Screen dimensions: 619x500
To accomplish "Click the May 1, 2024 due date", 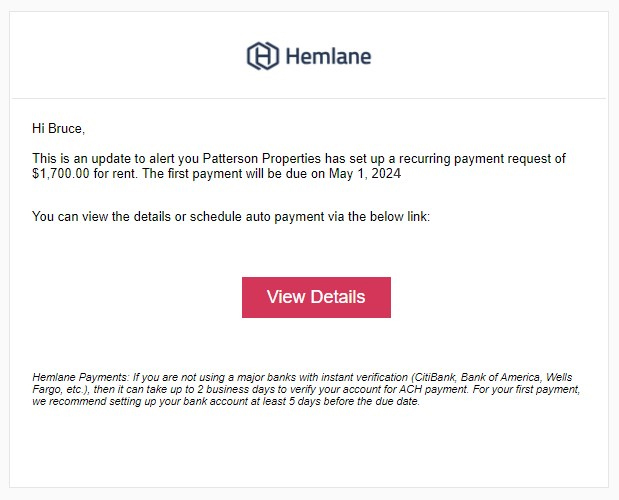I will click(x=365, y=174).
